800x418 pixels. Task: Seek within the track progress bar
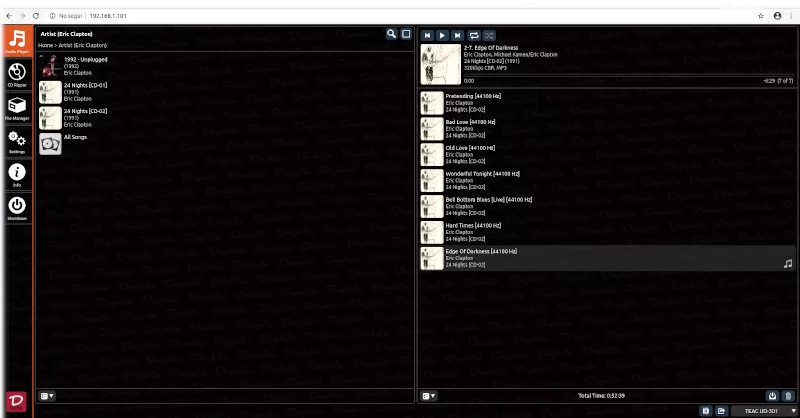tap(628, 76)
